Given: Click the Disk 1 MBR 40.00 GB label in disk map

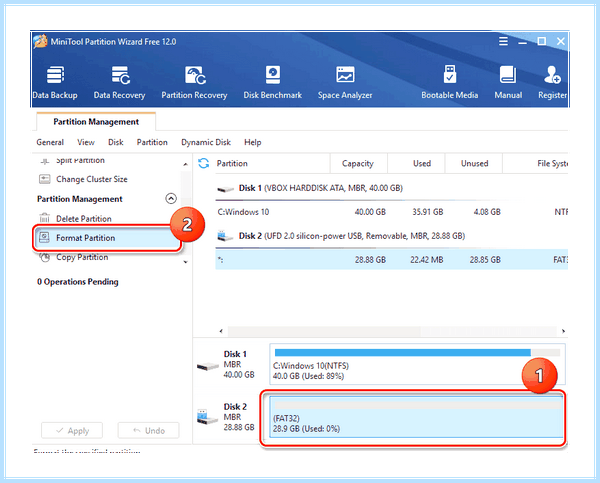Looking at the screenshot, I should [239, 364].
